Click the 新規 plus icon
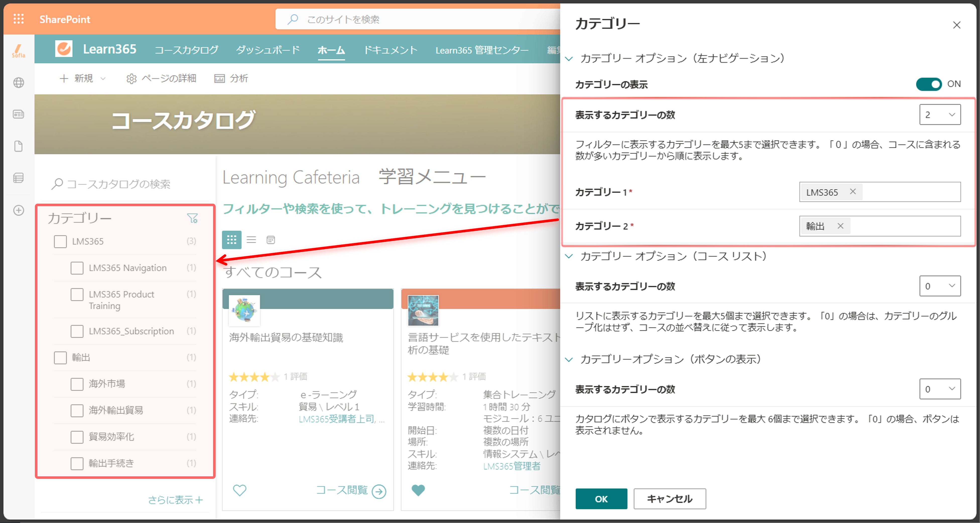The image size is (980, 523). pyautogui.click(x=64, y=78)
